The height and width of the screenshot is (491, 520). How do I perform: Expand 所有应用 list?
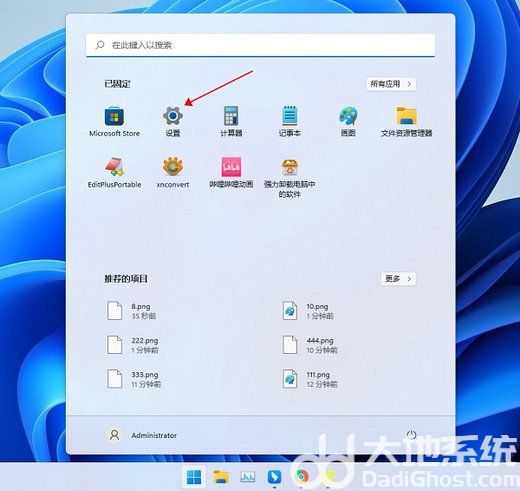coord(391,84)
